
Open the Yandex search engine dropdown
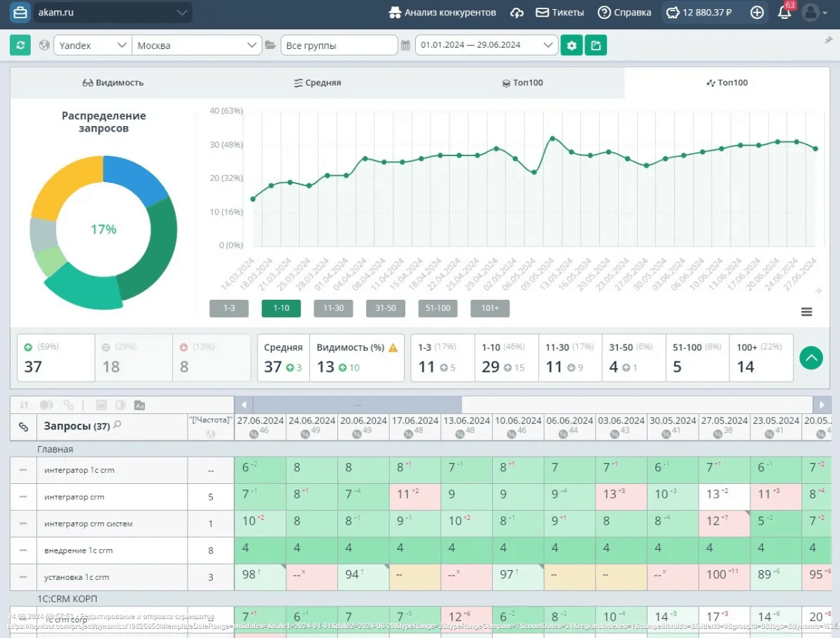tap(92, 46)
